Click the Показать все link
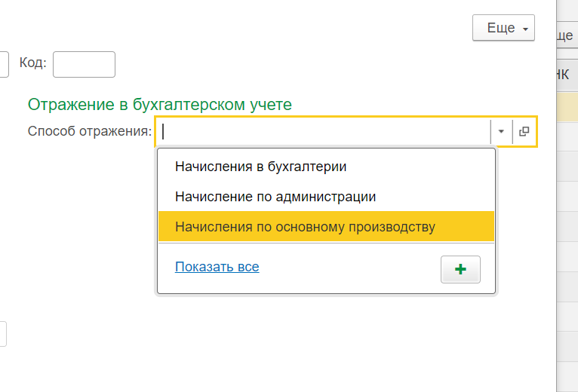The height and width of the screenshot is (392, 578). click(217, 267)
